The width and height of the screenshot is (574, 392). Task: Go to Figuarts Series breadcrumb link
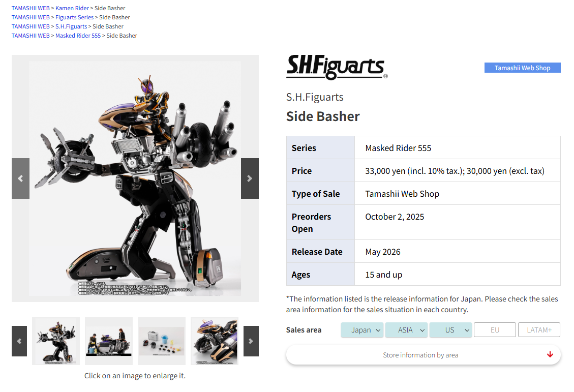pos(74,17)
